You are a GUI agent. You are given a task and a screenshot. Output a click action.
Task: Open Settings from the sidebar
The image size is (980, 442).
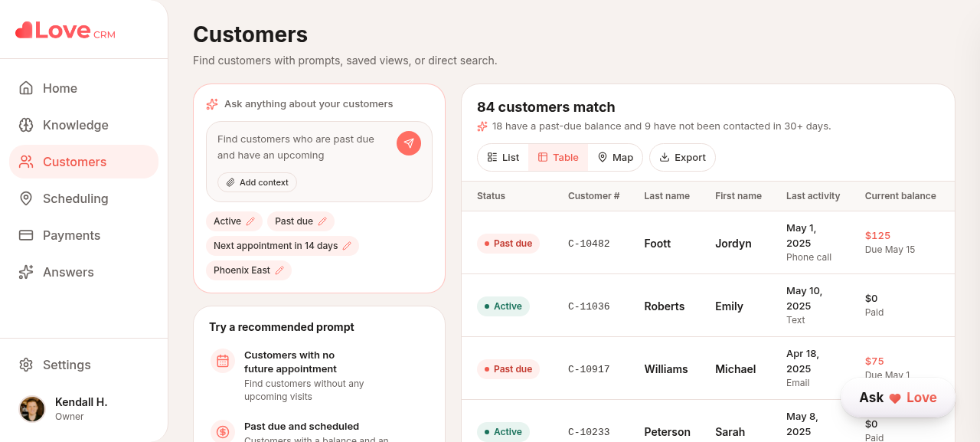tap(83, 365)
